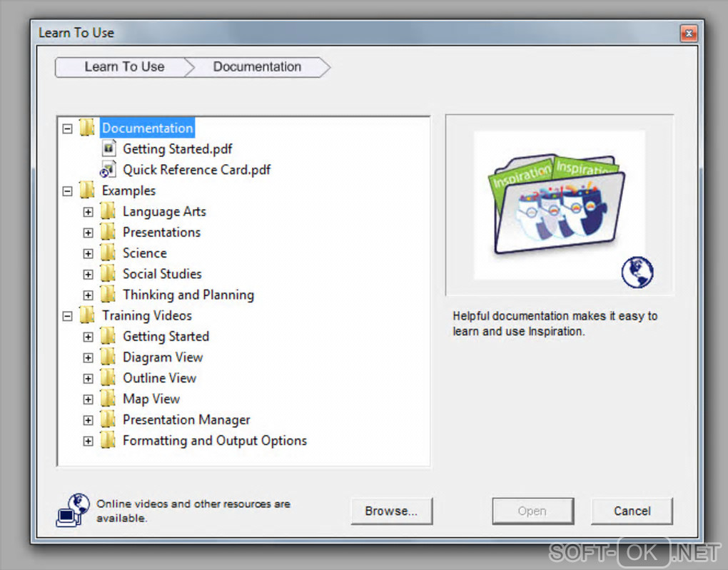Select Quick Reference Card.pdf file name
Screen dimensions: 728x570
(196, 170)
